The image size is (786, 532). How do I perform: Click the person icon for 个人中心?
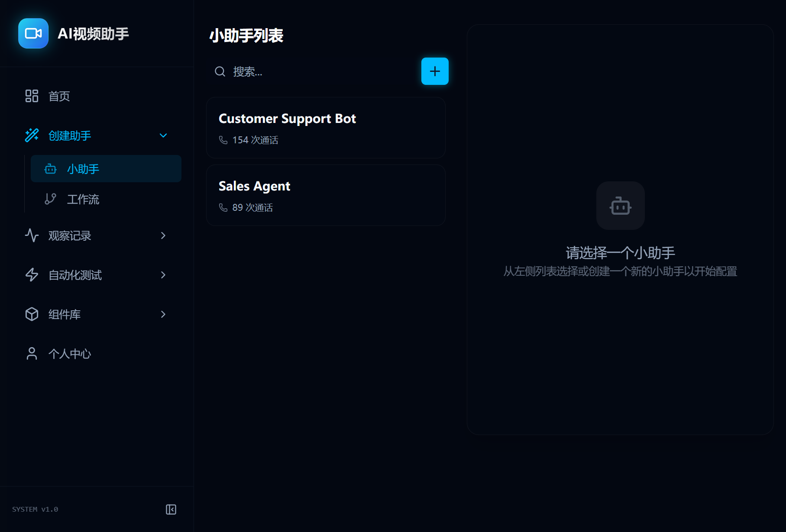(32, 354)
